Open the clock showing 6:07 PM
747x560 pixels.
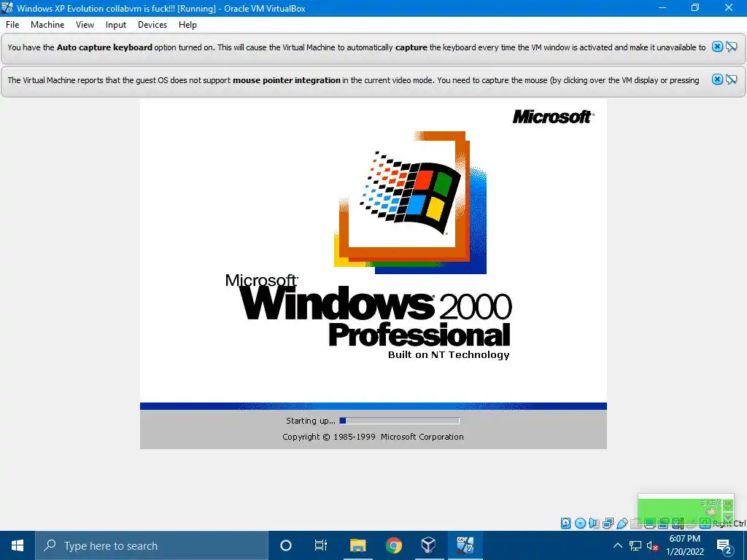pos(684,539)
